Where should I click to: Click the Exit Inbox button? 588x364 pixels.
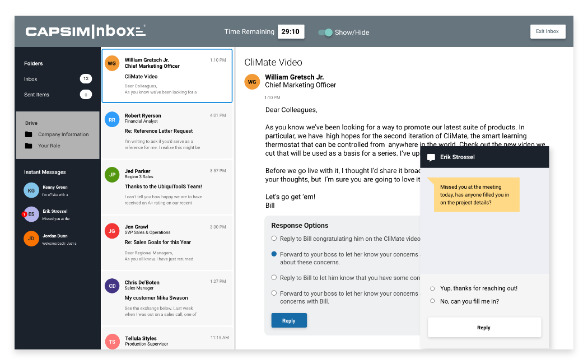pyautogui.click(x=548, y=31)
